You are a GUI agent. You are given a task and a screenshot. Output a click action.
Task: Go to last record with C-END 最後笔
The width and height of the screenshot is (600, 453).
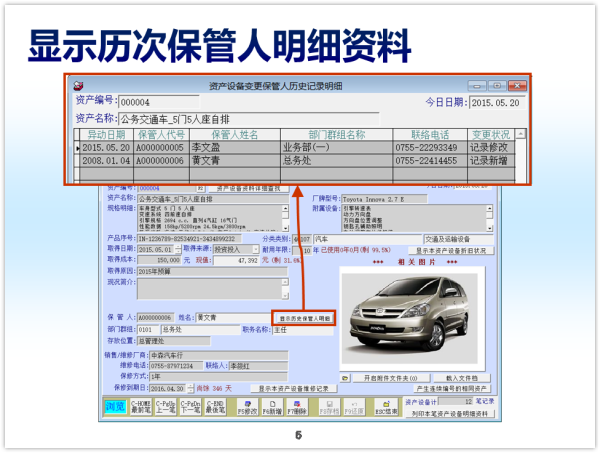(x=215, y=407)
